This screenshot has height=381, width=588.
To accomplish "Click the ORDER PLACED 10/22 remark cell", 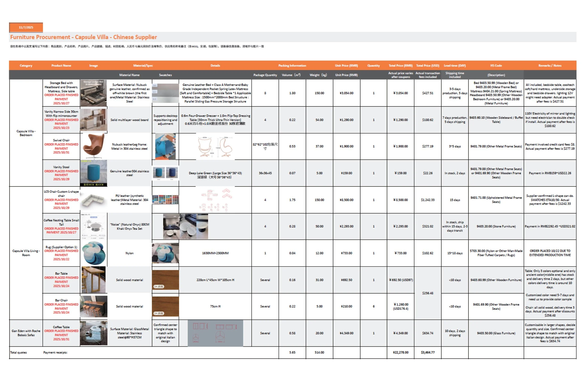I will pos(550,253).
